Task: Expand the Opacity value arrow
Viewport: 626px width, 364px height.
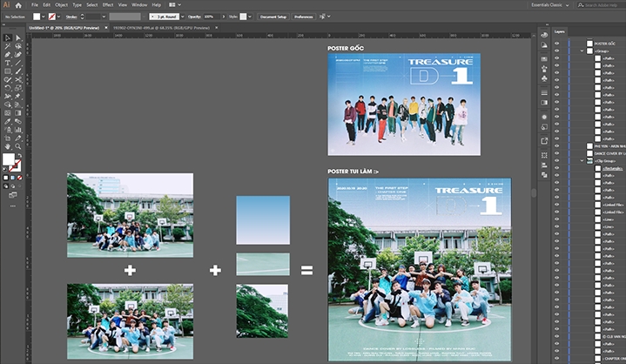Action: point(224,17)
